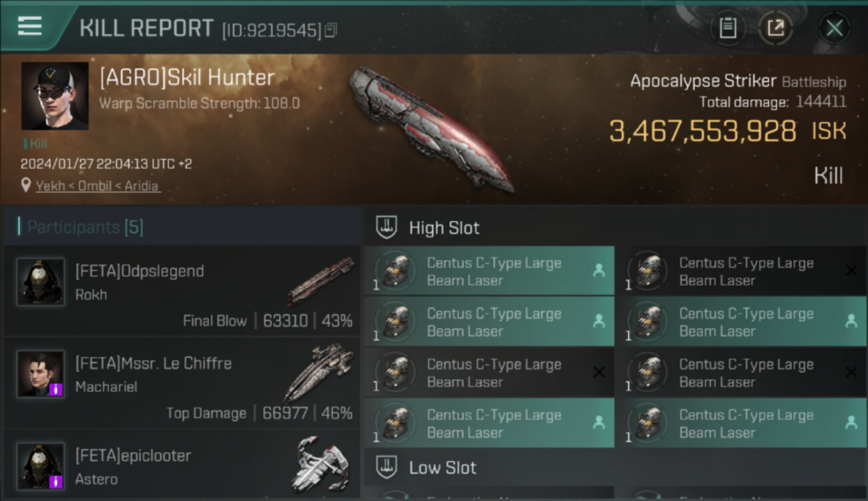Open the clipboard report icon
This screenshot has height=501, width=868.
click(x=728, y=28)
